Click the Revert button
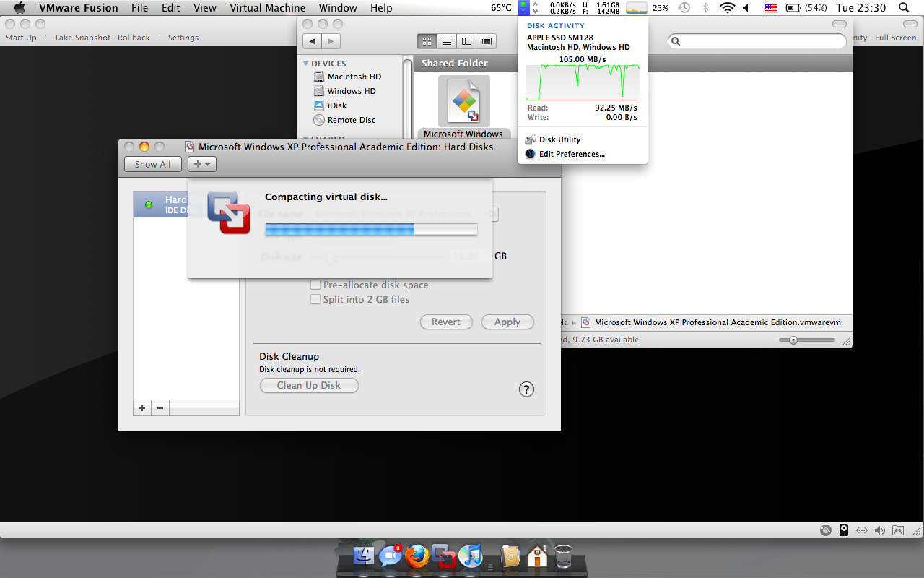The height and width of the screenshot is (578, 924). [446, 322]
